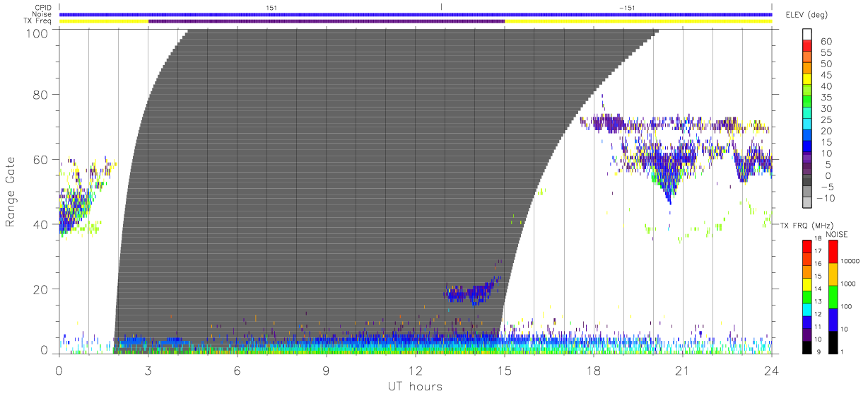Screen dimensions: 868x401
Task: Select the green segment of TX FRQ colorbar
Action: click(x=807, y=296)
